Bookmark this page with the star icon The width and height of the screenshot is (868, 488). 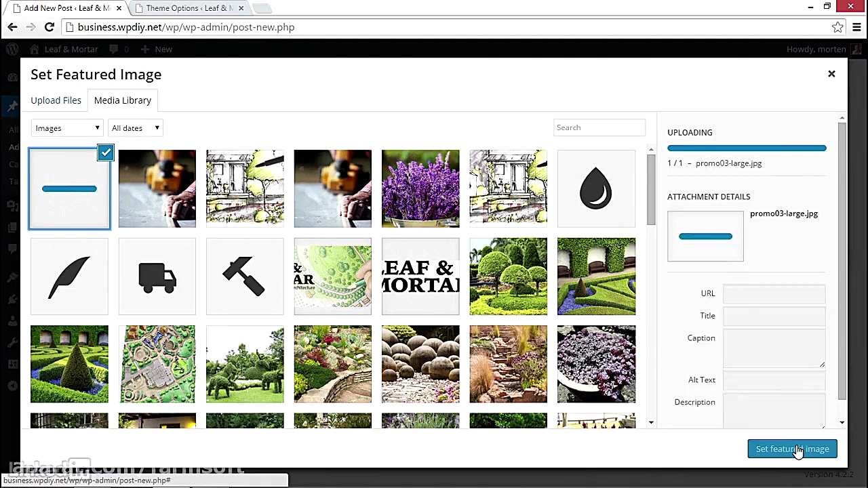pos(837,27)
